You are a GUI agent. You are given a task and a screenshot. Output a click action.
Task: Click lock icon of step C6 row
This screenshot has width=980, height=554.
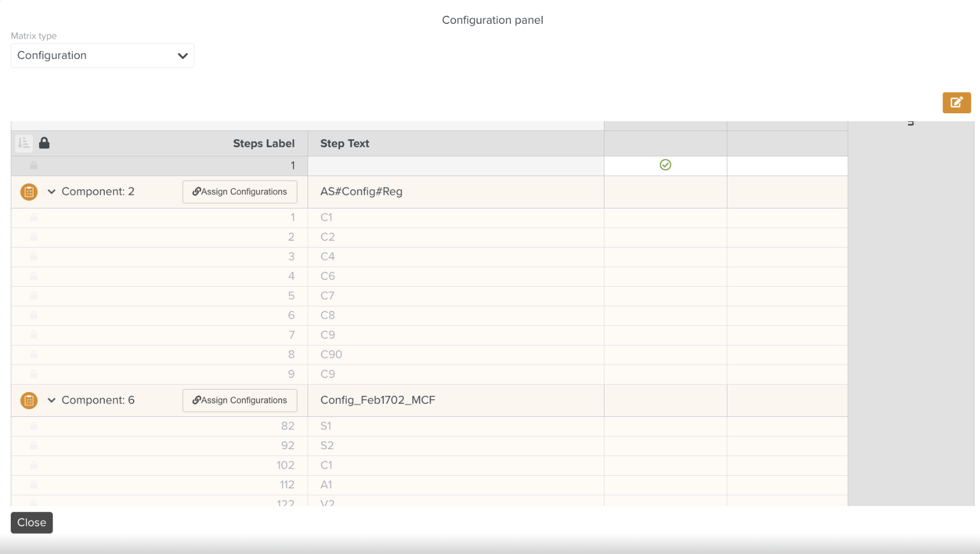tap(34, 276)
